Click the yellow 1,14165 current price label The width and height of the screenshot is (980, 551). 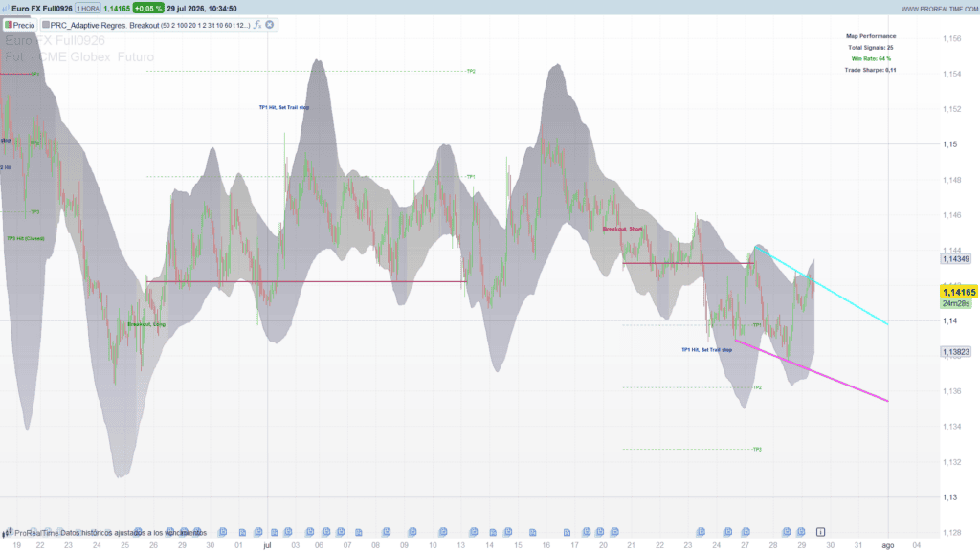tap(959, 292)
